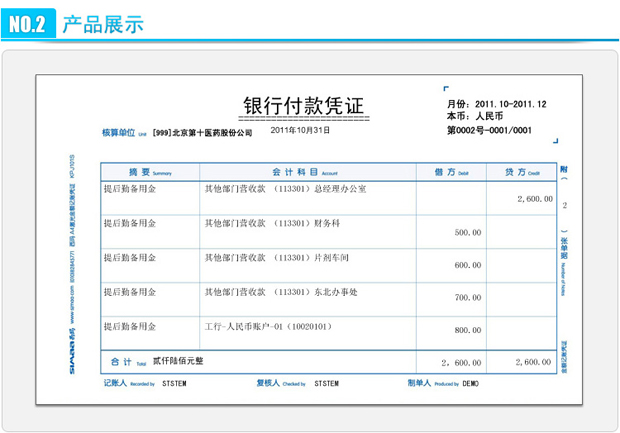Click 工行-人民币账户-01 (10020101) account
This screenshot has width=620, height=433.
tap(268, 327)
